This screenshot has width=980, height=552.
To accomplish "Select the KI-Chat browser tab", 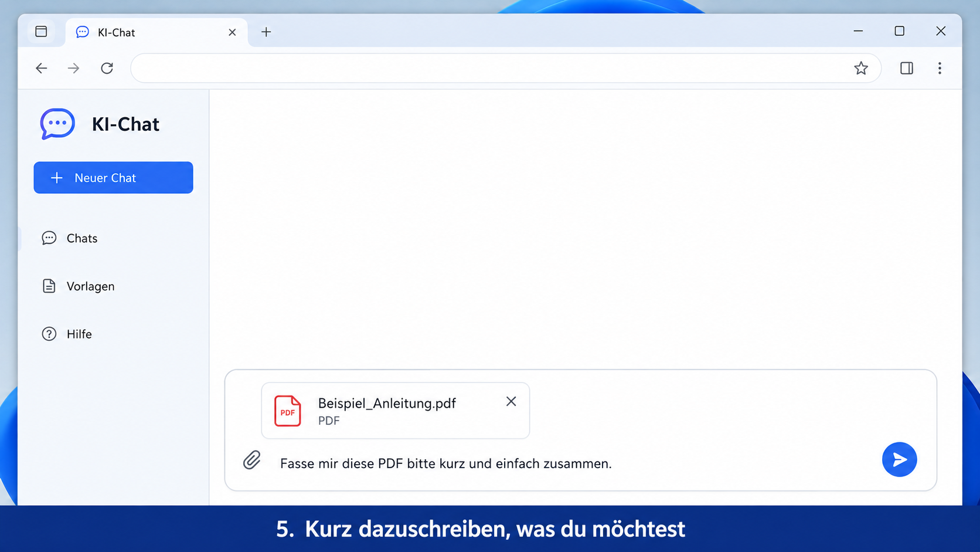I will pyautogui.click(x=156, y=32).
